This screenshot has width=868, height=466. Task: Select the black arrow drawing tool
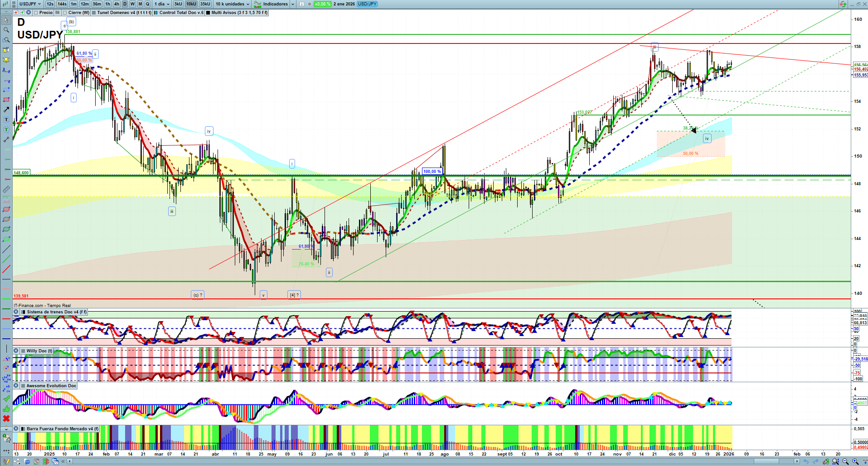point(6,110)
